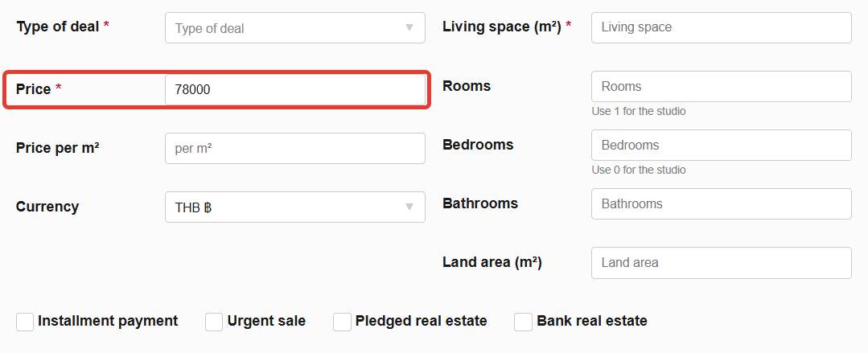The image size is (868, 353).
Task: Click the arrow icon in Type of deal
Action: click(410, 28)
